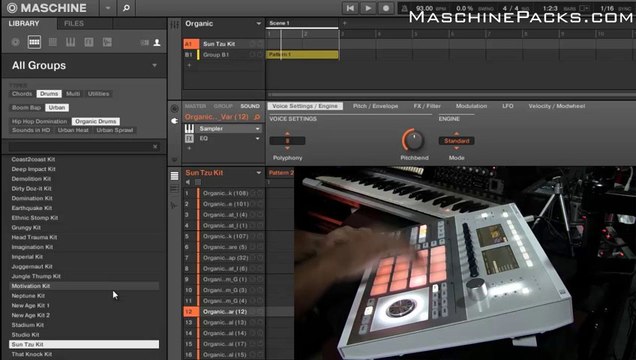Toggle the Chords type tag
636x360 pixels.
pos(22,94)
